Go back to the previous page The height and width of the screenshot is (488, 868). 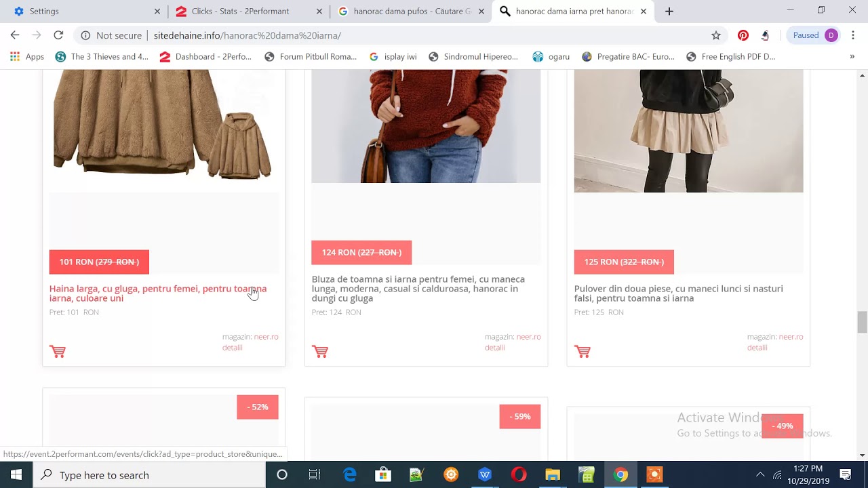click(x=15, y=35)
